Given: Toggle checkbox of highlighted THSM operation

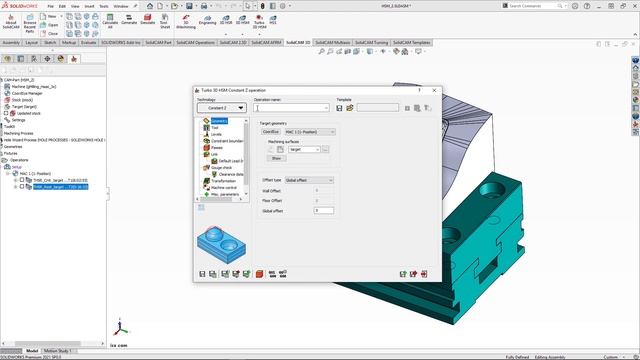Looking at the screenshot, I should pos(22,187).
